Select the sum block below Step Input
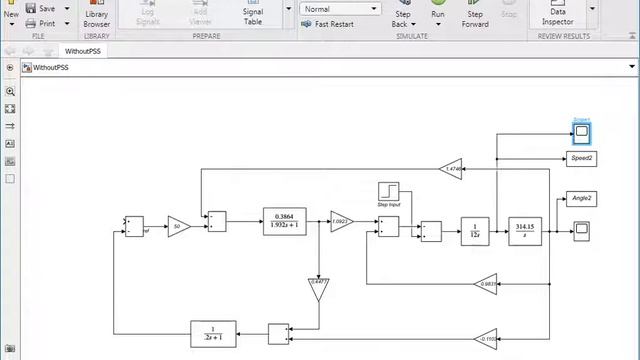The width and height of the screenshot is (640, 360). point(389,227)
